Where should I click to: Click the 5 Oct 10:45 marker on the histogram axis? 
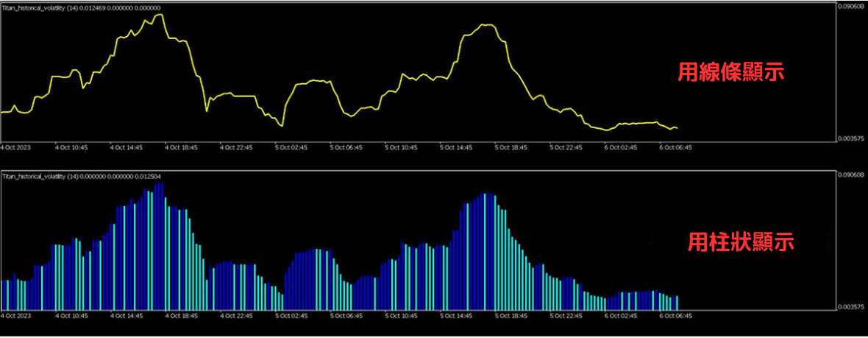click(402, 316)
